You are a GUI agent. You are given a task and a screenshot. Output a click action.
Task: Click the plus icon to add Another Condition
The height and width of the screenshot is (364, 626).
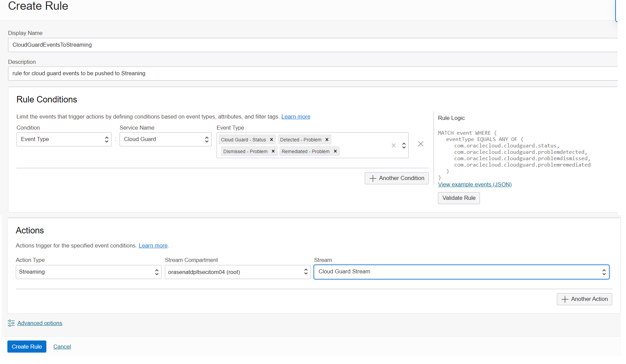pyautogui.click(x=372, y=178)
